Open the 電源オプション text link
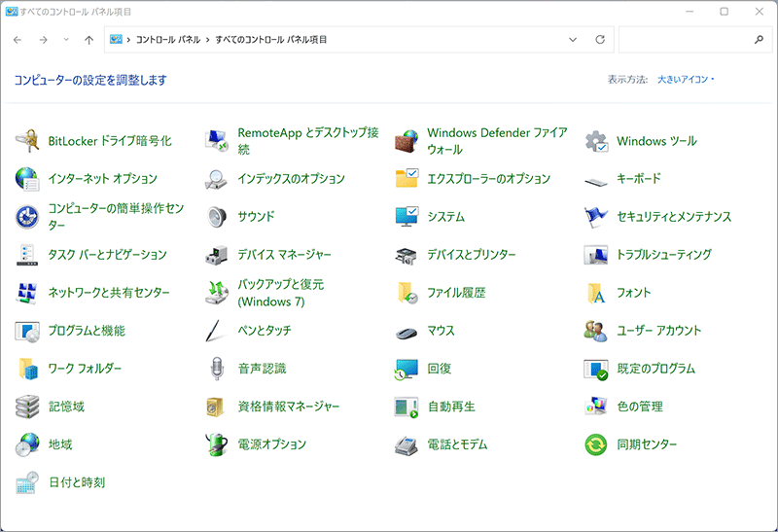Viewport: 778px width, 532px height. 272,444
